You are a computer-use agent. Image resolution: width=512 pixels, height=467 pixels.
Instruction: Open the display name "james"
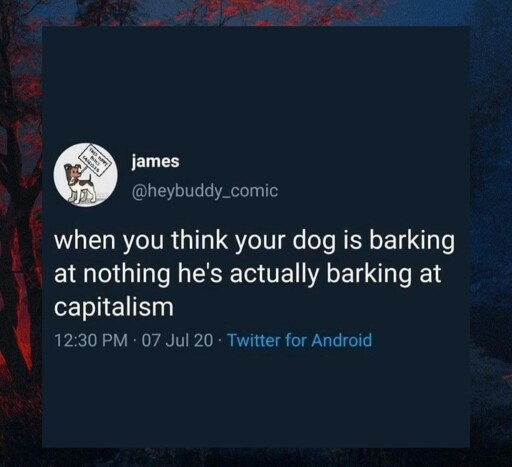155,162
